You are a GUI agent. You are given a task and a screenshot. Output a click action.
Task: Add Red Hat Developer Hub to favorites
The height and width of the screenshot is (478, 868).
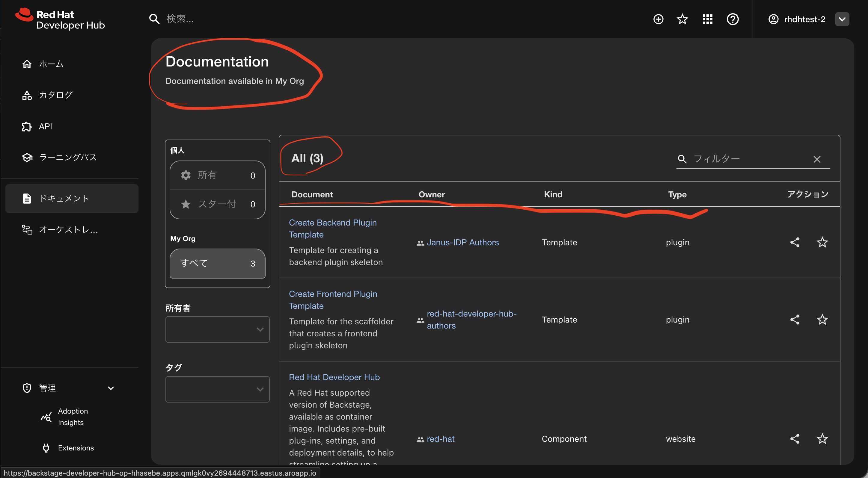pyautogui.click(x=822, y=438)
